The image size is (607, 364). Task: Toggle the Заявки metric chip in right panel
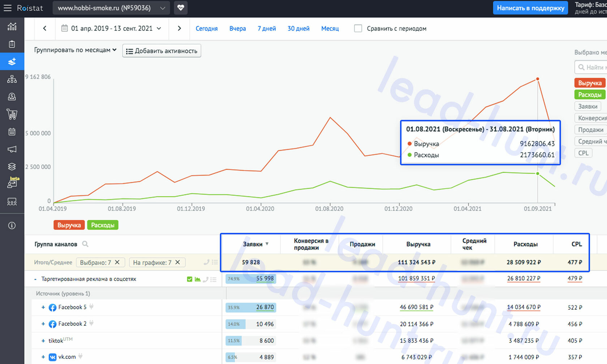(x=588, y=106)
